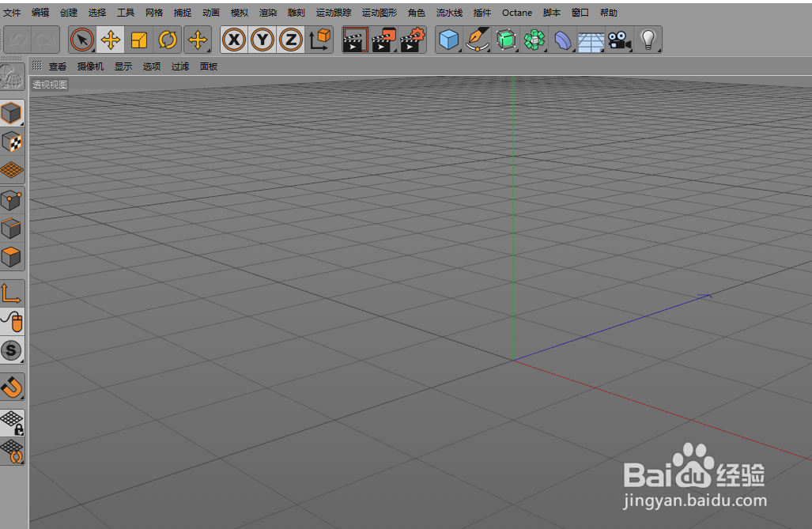The width and height of the screenshot is (812, 529).
Task: Add a Camera object
Action: pyautogui.click(x=619, y=40)
